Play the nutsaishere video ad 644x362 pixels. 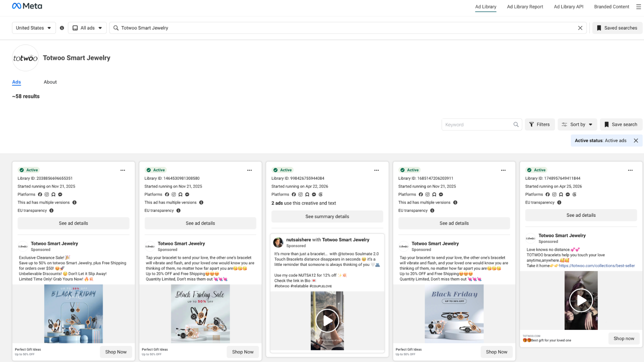[x=327, y=321]
